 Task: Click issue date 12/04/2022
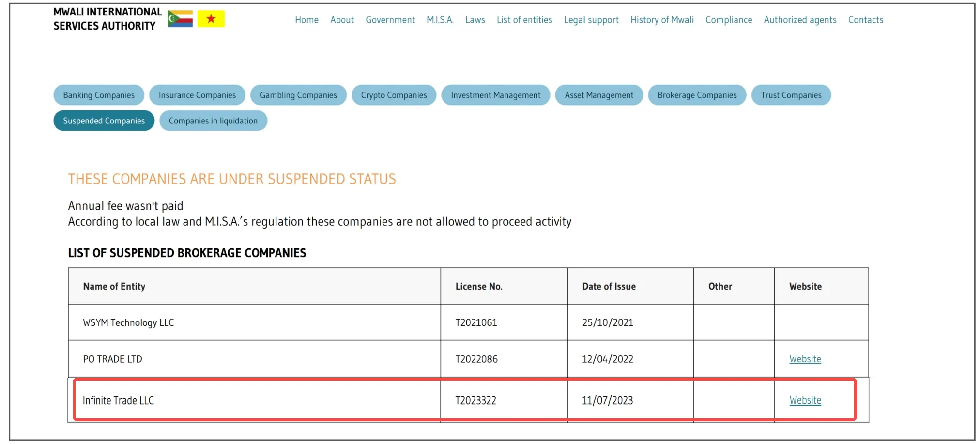(x=608, y=359)
